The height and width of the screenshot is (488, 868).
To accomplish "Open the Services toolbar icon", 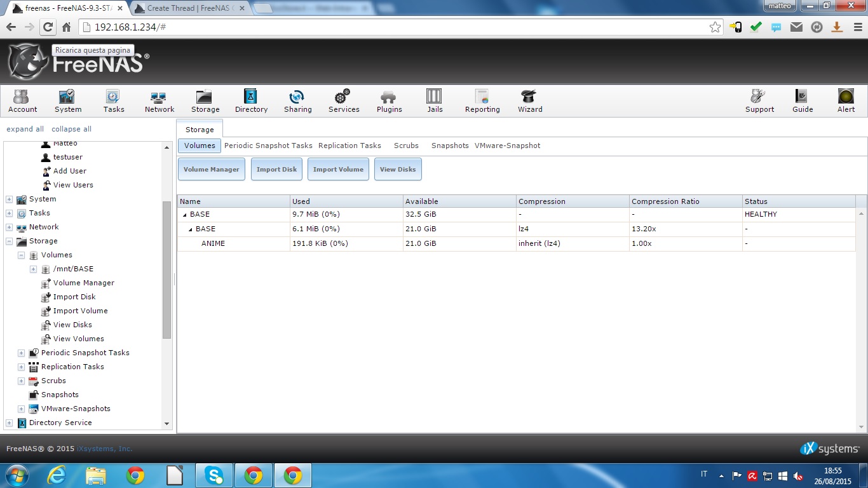I will pos(344,100).
